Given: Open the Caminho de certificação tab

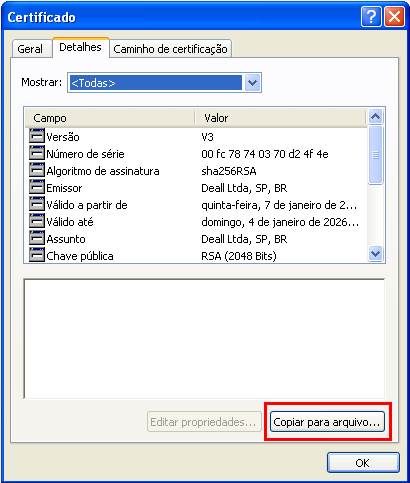Looking at the screenshot, I should click(170, 49).
